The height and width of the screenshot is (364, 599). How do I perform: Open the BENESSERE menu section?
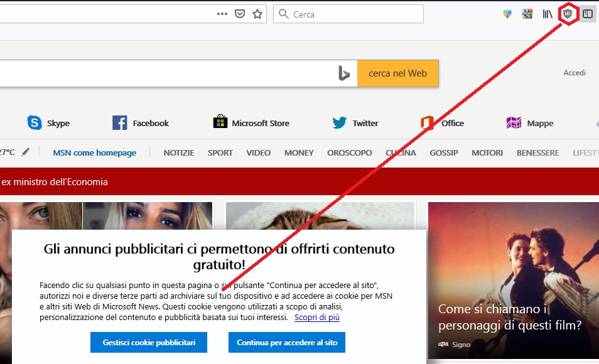[537, 153]
